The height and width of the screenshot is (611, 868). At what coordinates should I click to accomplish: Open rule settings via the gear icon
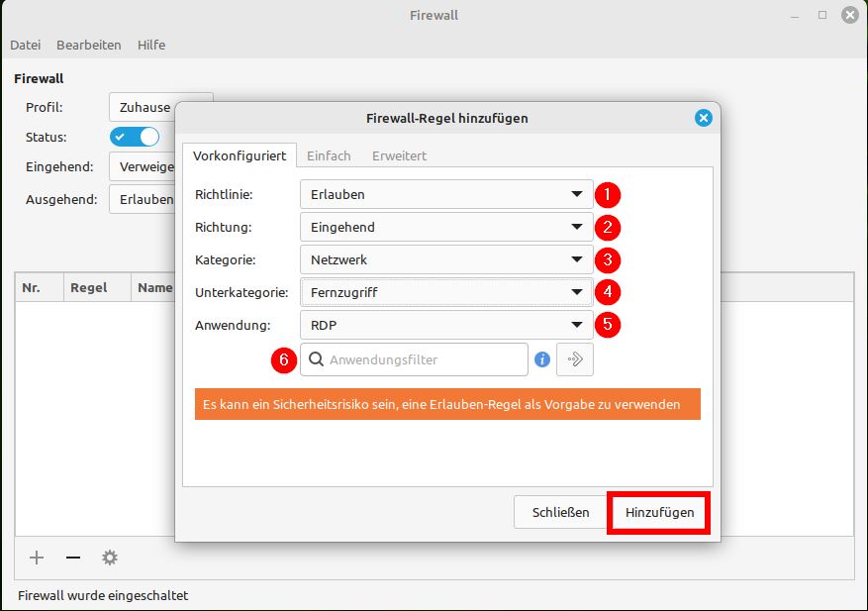point(109,558)
